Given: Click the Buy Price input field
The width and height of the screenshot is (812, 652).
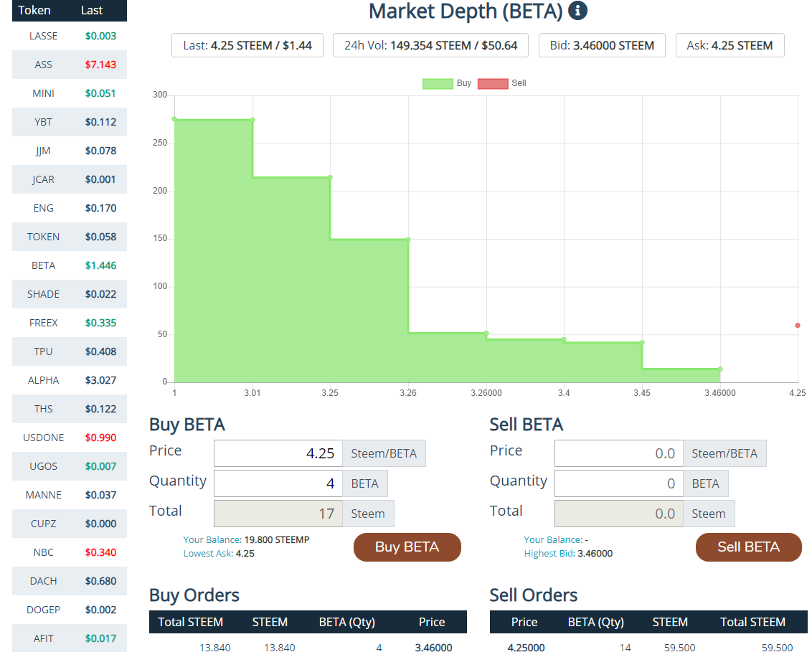Looking at the screenshot, I should 278,453.
